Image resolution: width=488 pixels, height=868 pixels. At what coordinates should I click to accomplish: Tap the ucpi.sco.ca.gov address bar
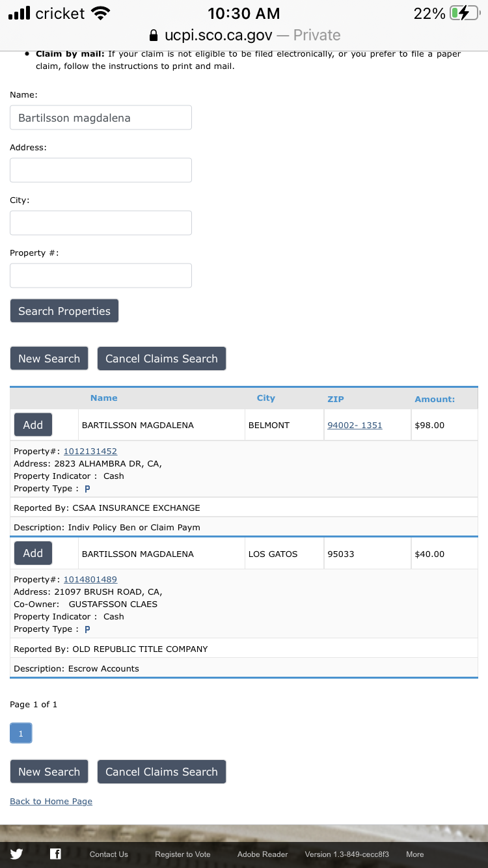(x=244, y=35)
